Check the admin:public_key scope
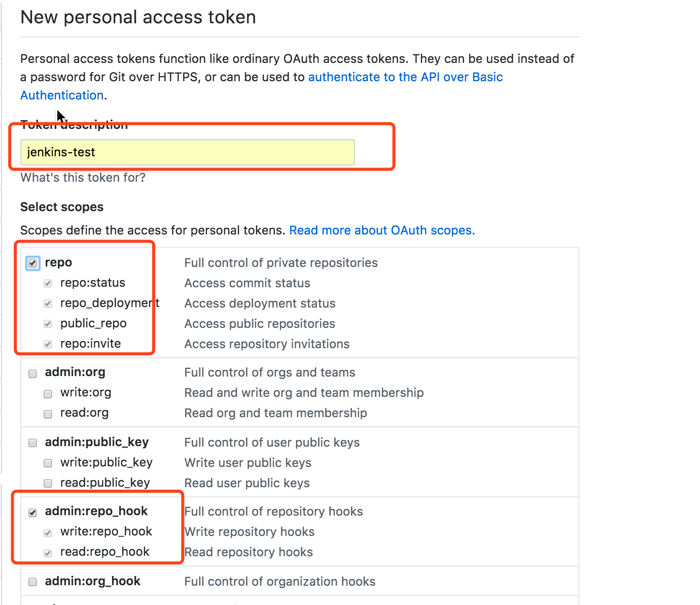Screen dimensions: 700x605 (x=33, y=443)
